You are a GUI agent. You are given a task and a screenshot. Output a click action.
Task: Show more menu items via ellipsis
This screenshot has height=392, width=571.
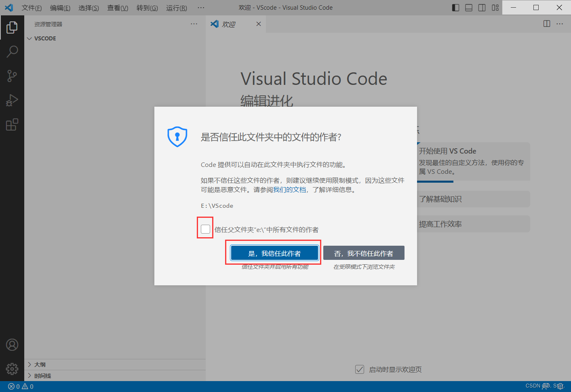(x=201, y=8)
